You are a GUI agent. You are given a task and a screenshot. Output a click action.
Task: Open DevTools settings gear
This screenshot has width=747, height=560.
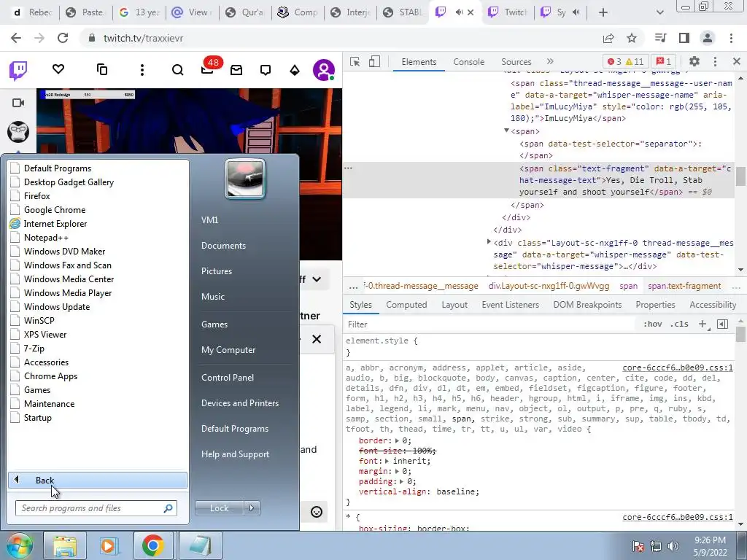(x=694, y=61)
